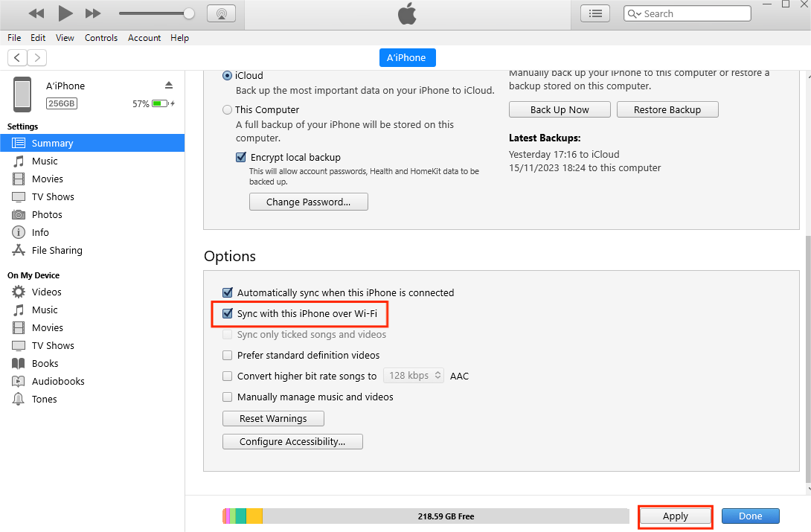Open the Edit menu
Screen dimensions: 811x532
[x=38, y=38]
